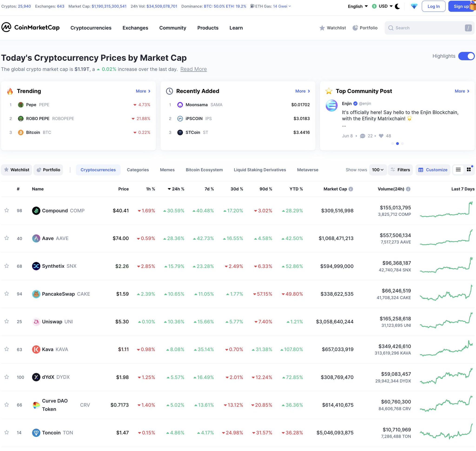Open the Show rows 100 dropdown
Screen dimensions: 476x451
(378, 170)
